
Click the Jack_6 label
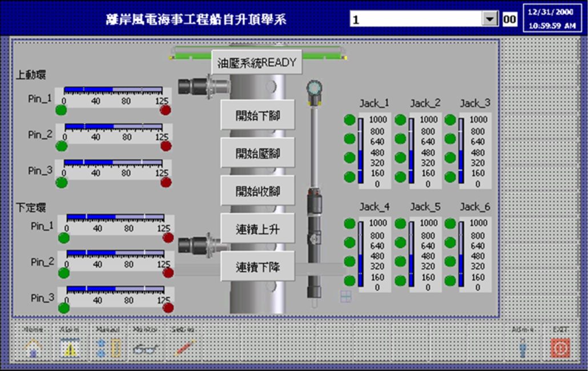click(x=475, y=207)
